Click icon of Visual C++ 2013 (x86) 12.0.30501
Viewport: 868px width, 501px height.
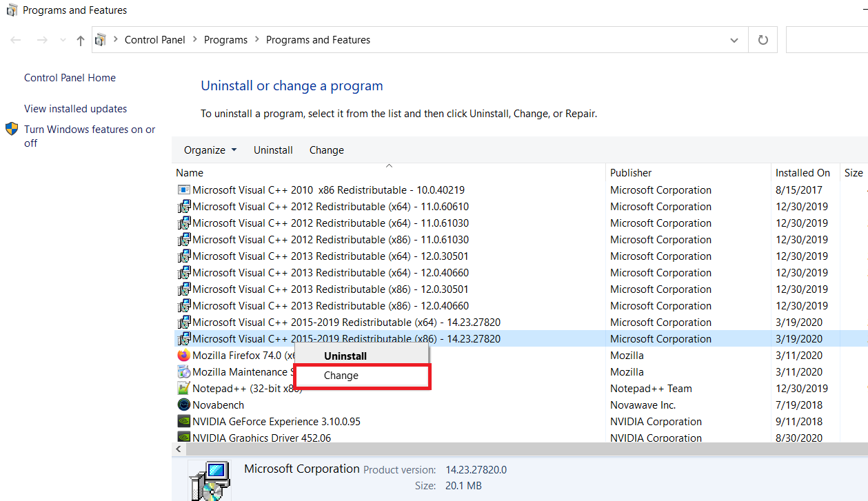click(183, 289)
